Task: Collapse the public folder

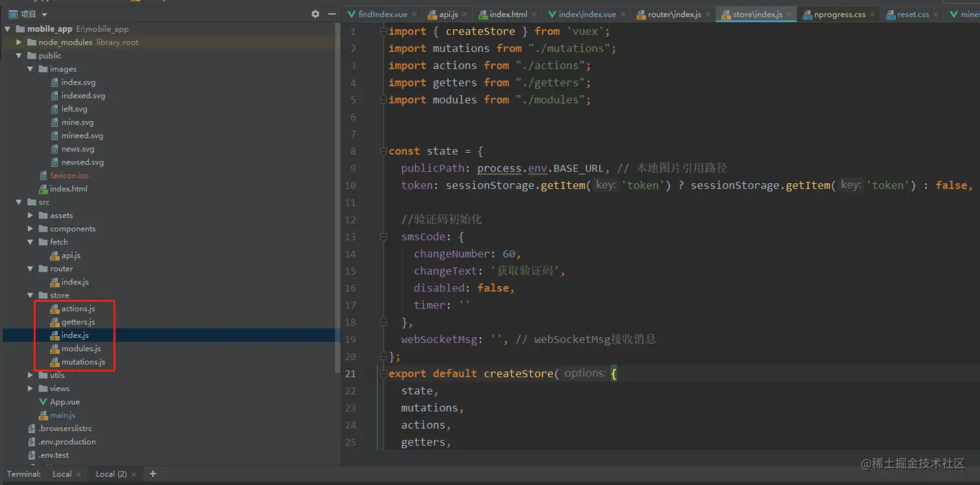Action: [x=19, y=56]
